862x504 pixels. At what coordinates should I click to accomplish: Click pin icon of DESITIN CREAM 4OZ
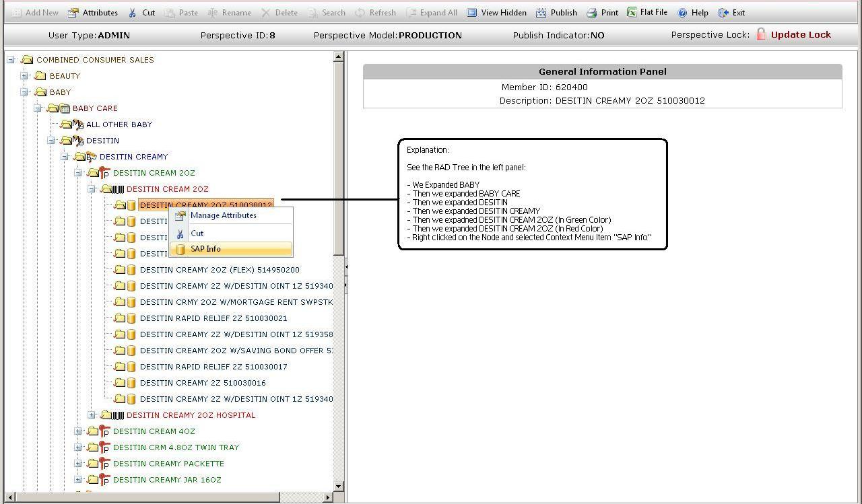(x=104, y=431)
